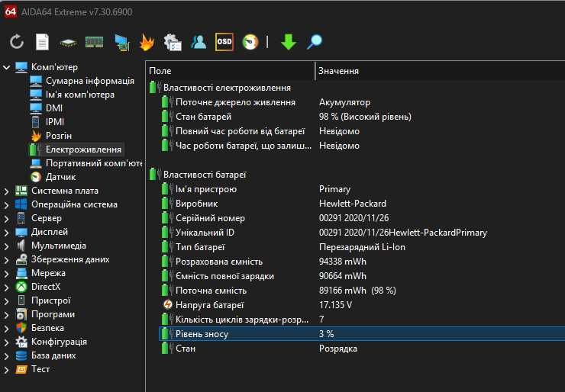The image size is (565, 392).
Task: Toggle the OSD panel icon
Action: (224, 42)
